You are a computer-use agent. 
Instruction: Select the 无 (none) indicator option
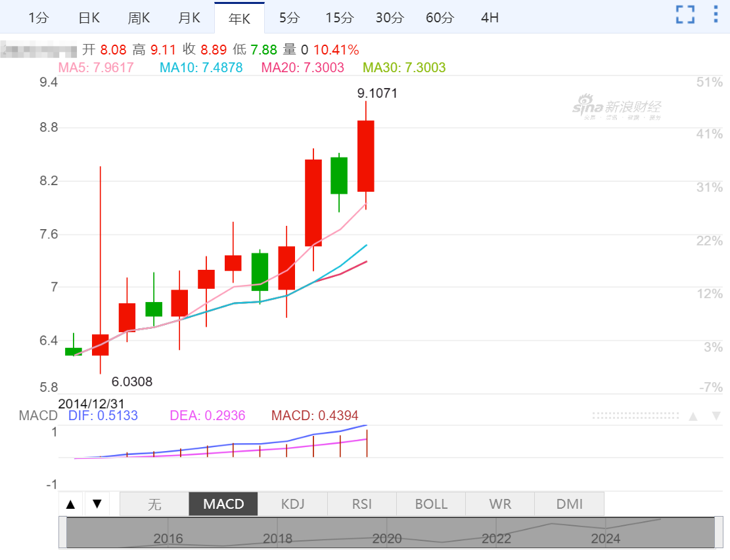click(x=154, y=504)
